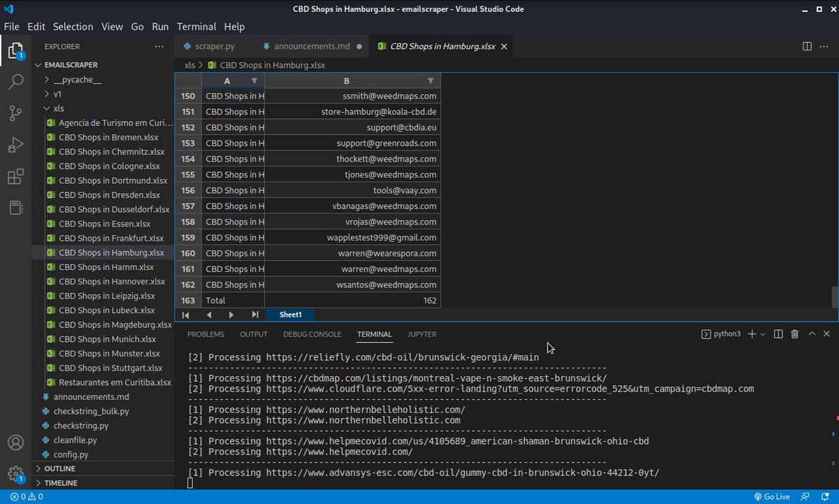This screenshot has width=839, height=504.
Task: Open the Accounts icon in the Activity Bar
Action: (x=15, y=441)
